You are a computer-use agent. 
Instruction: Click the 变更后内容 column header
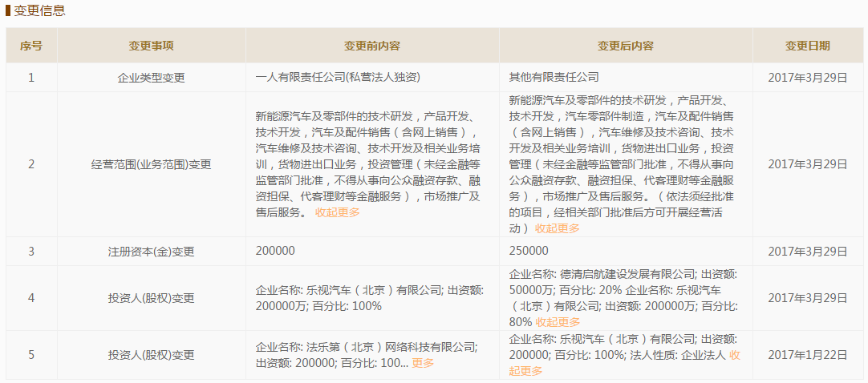[x=626, y=46]
